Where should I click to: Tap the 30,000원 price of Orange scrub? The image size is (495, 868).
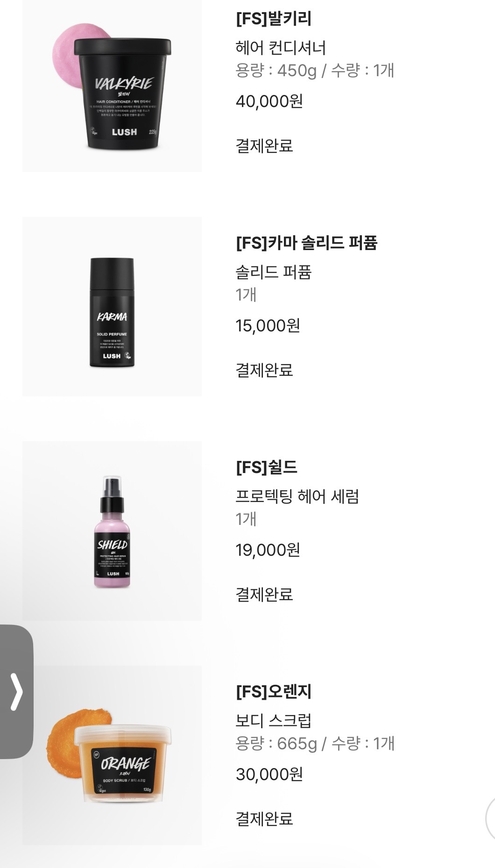[x=269, y=774]
